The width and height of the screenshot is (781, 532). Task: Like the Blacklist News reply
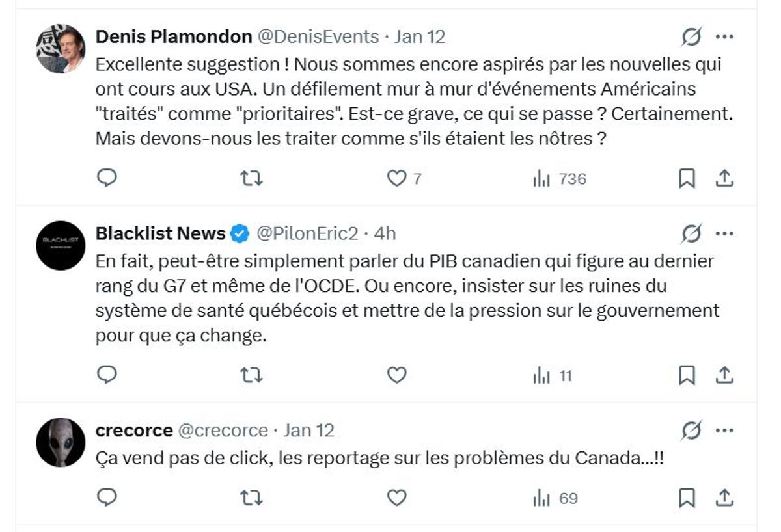point(396,375)
